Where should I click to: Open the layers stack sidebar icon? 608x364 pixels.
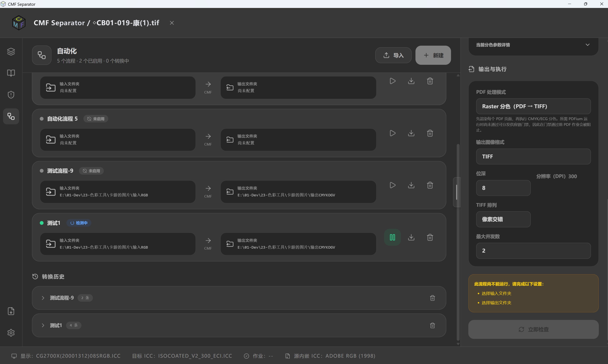[11, 51]
